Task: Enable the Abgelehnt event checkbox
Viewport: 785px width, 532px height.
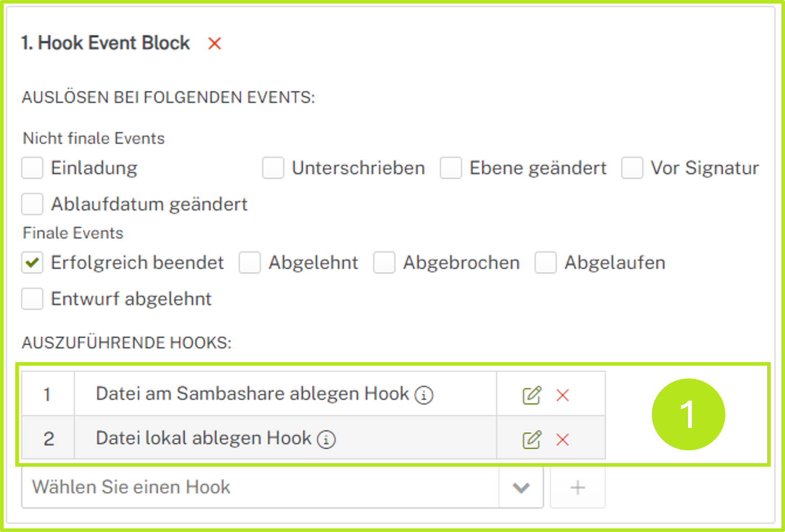Action: coord(250,263)
